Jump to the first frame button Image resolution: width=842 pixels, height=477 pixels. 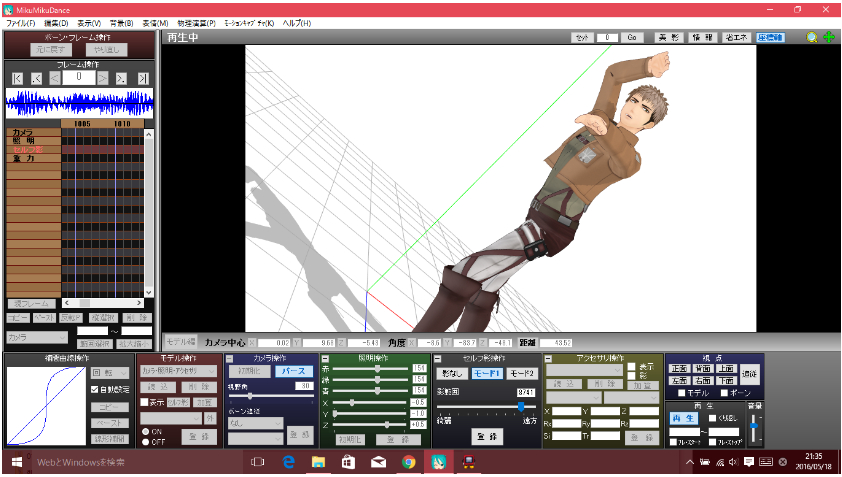[x=17, y=78]
